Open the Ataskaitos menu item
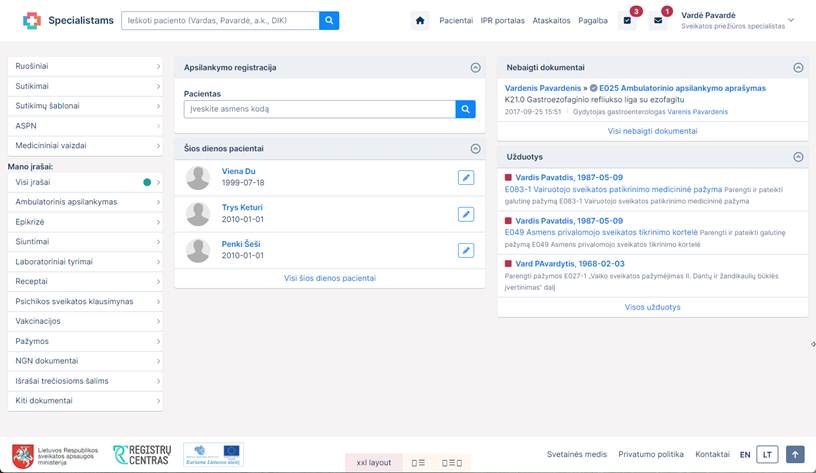 tap(551, 21)
